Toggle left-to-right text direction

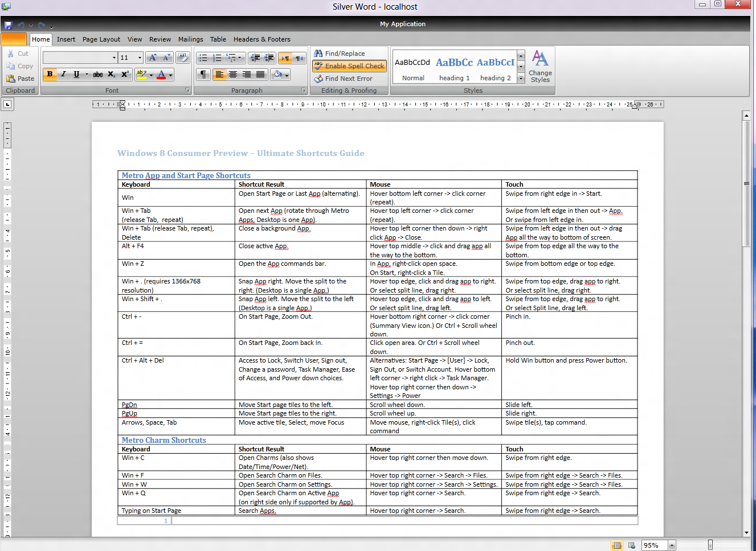pyautogui.click(x=285, y=58)
